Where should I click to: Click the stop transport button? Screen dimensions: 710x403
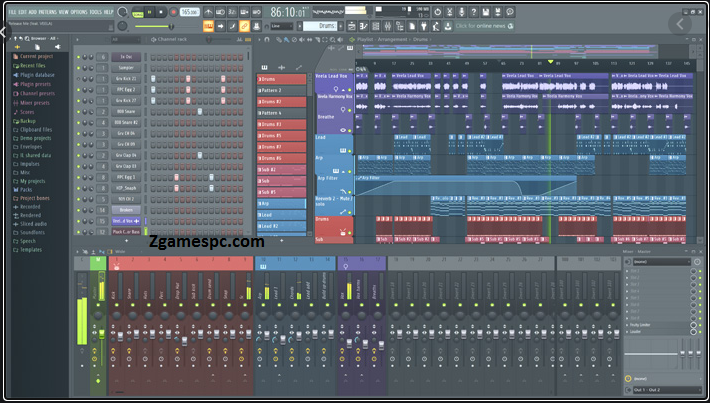point(161,12)
